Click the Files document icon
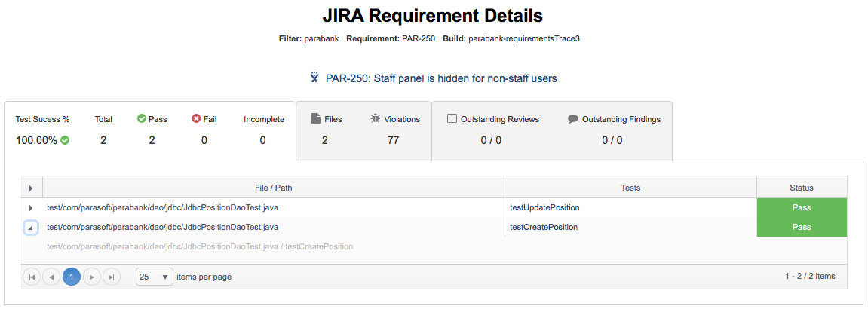The height and width of the screenshot is (309, 868). (315, 118)
